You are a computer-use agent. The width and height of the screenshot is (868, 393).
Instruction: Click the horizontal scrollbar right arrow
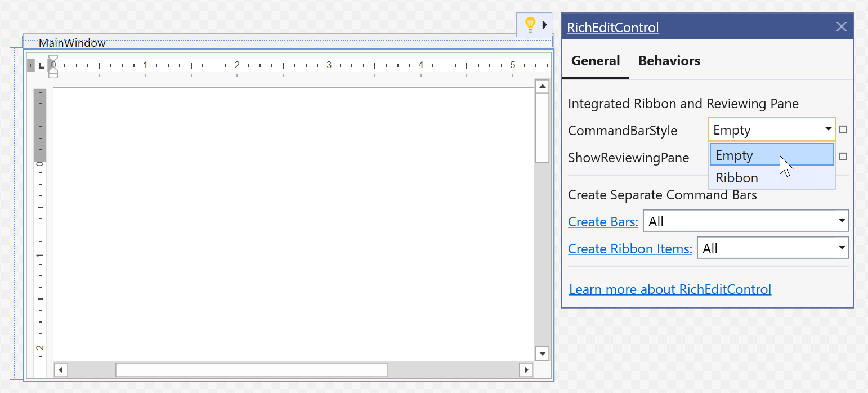click(x=526, y=370)
